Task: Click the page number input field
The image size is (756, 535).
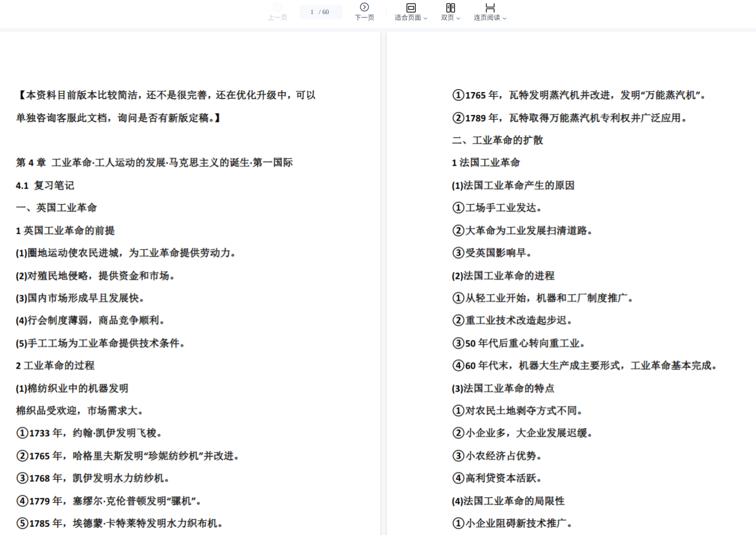Action: (320, 12)
